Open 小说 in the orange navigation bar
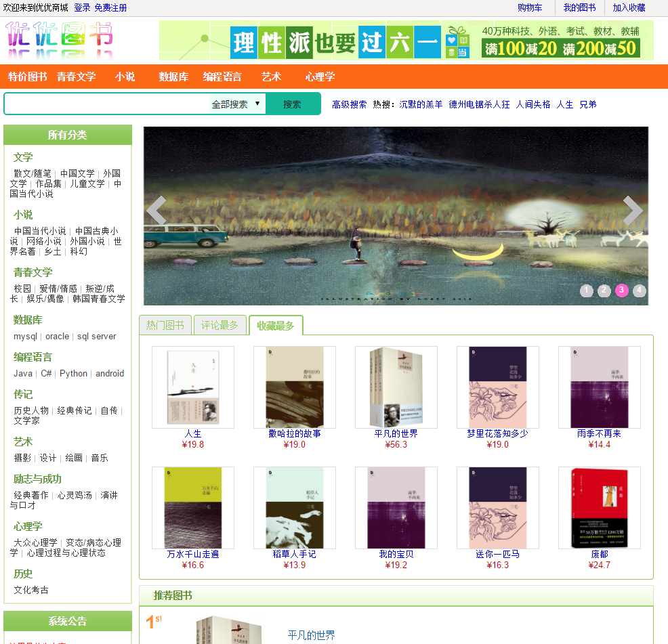Image resolution: width=668 pixels, height=644 pixels. click(125, 77)
